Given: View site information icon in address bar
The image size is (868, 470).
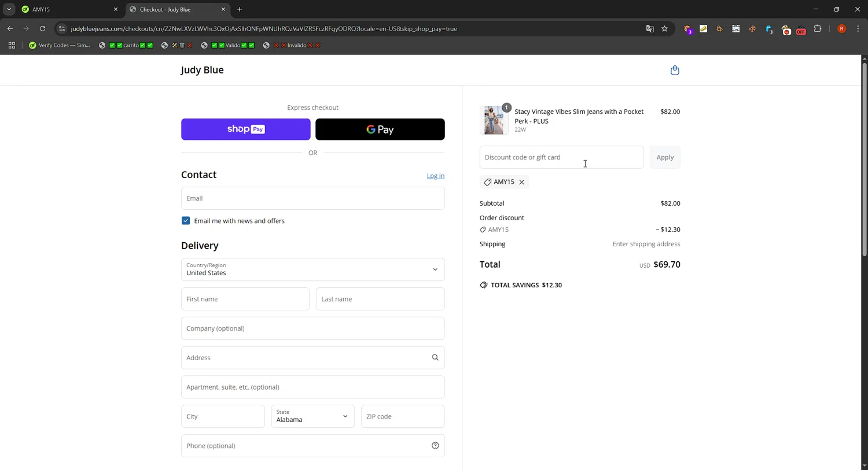Looking at the screenshot, I should [62, 29].
